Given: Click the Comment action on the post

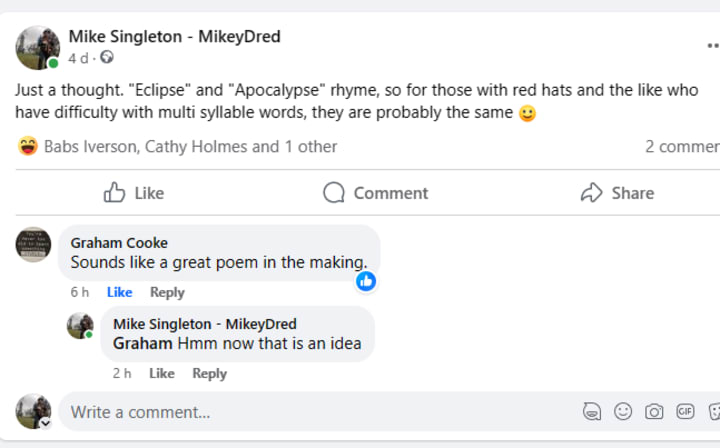Looking at the screenshot, I should [x=375, y=193].
